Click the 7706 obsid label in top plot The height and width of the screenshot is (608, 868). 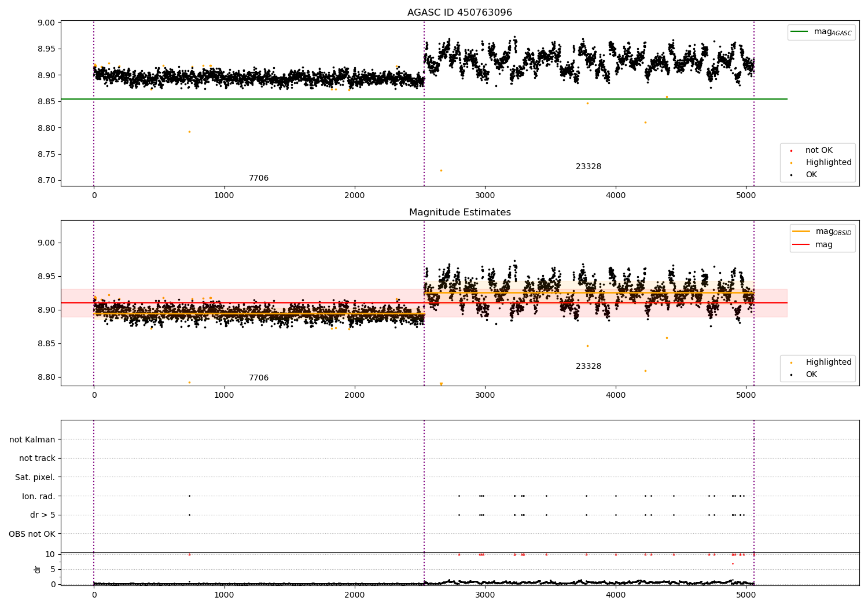[259, 178]
